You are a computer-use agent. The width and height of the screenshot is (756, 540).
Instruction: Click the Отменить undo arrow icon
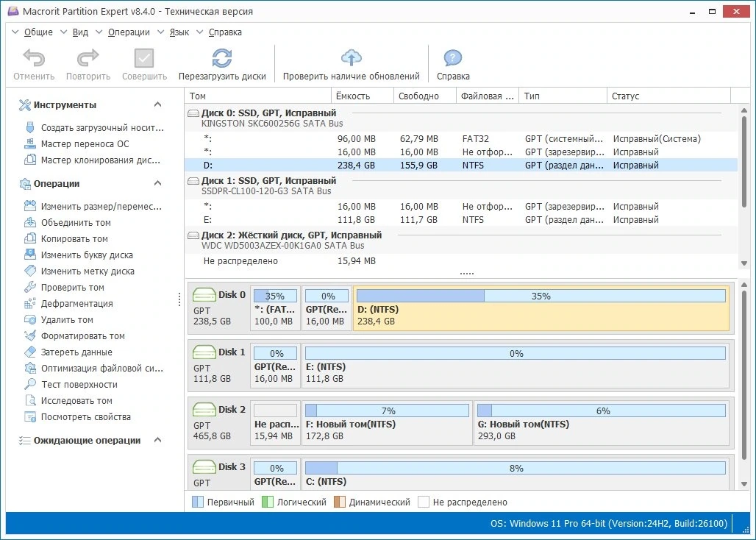[x=34, y=58]
